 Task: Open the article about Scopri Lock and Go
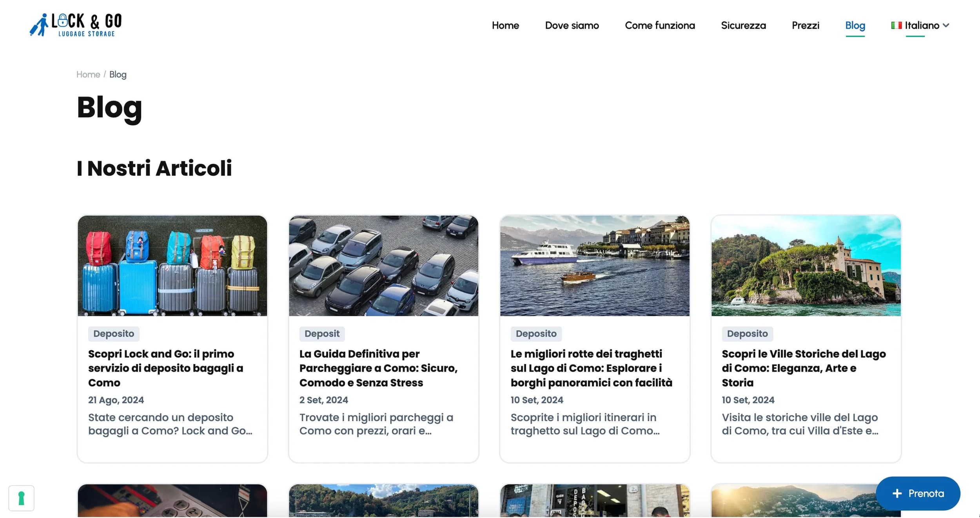(165, 368)
